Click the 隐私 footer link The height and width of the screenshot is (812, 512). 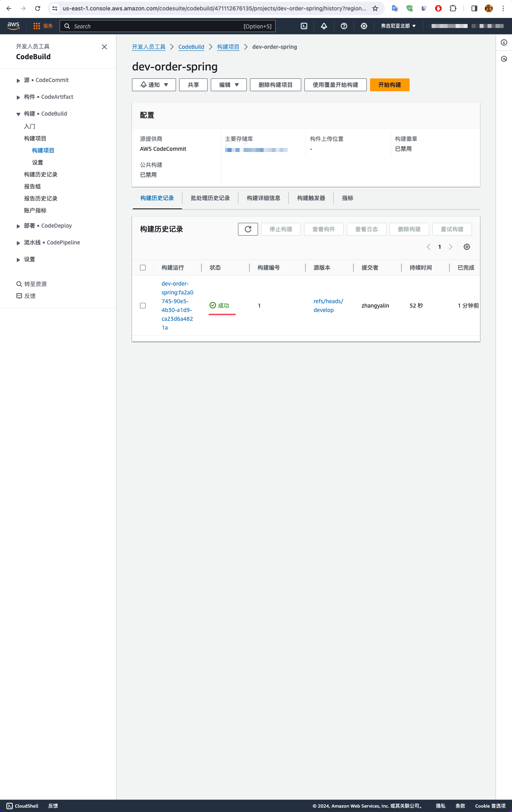click(440, 806)
